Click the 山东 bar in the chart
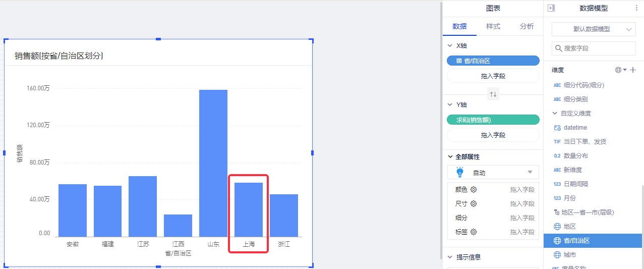This screenshot has height=269, width=644. pos(213,163)
